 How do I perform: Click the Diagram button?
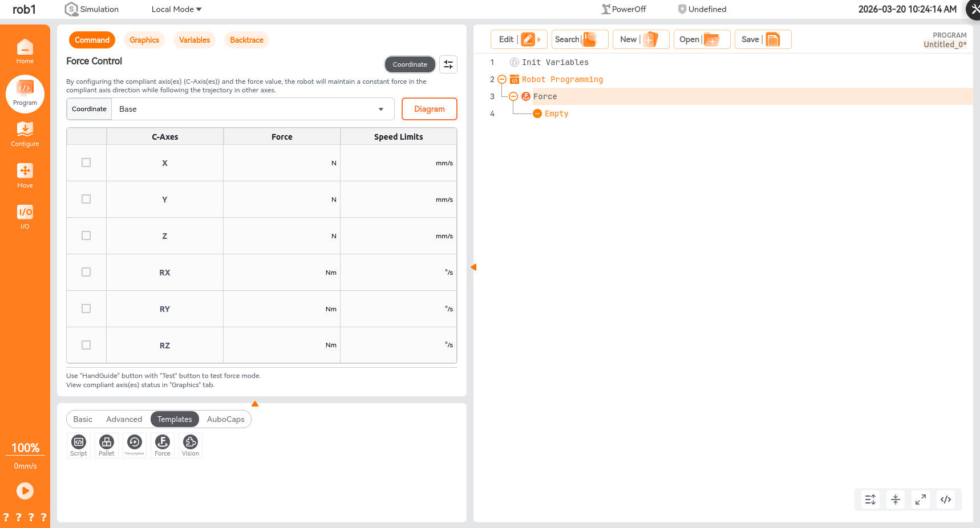(x=429, y=109)
